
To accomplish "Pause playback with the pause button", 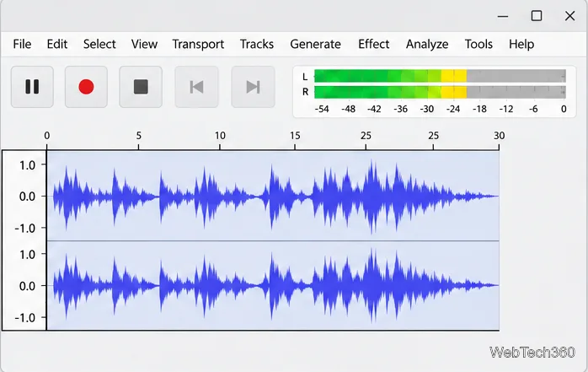I will coord(32,87).
